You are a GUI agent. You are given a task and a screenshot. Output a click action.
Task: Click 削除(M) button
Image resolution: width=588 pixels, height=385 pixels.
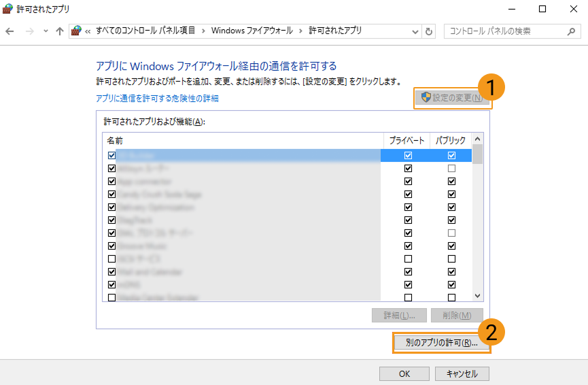tap(457, 316)
